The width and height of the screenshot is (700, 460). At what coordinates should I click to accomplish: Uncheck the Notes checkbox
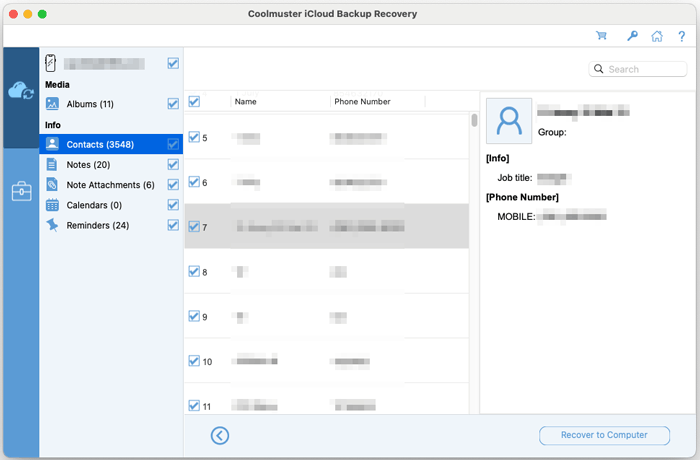pos(173,164)
